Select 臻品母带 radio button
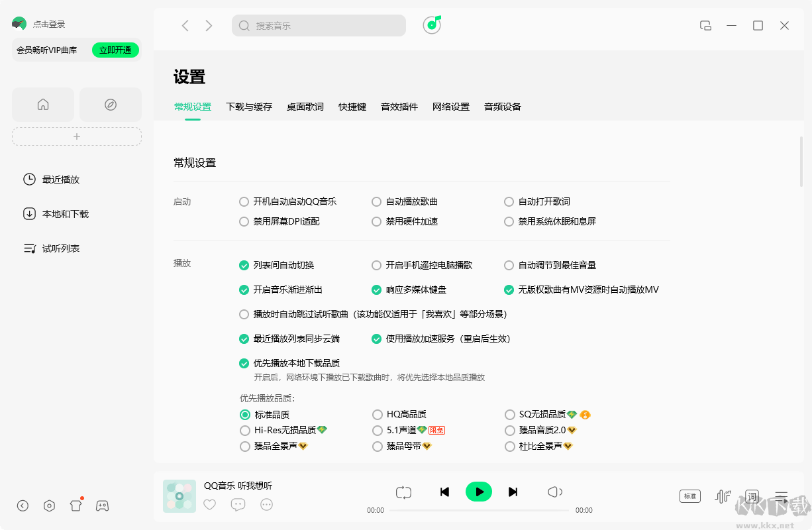The height and width of the screenshot is (530, 812). (378, 446)
